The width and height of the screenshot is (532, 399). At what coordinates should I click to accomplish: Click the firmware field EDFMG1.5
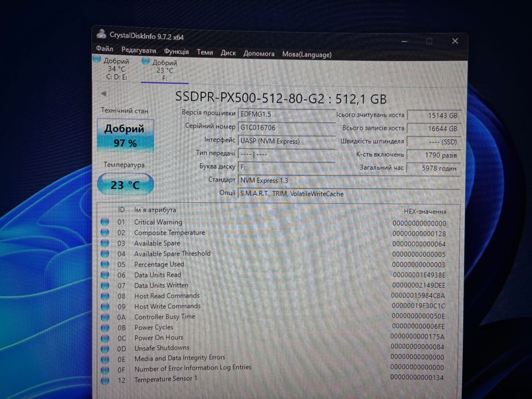[x=287, y=115]
